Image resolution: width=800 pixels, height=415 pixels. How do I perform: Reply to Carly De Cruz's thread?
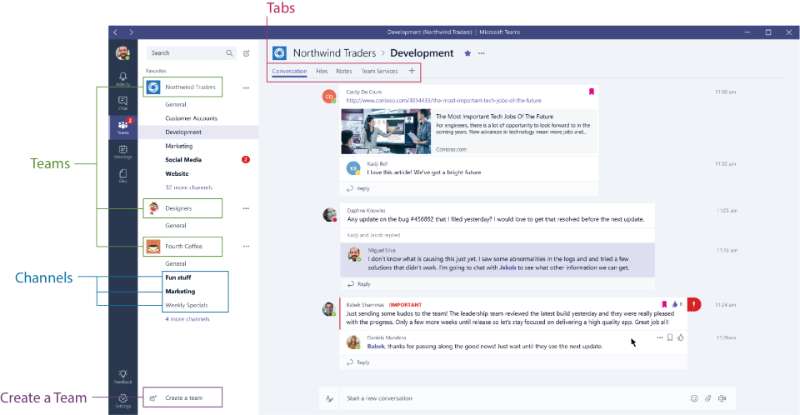[x=358, y=188]
